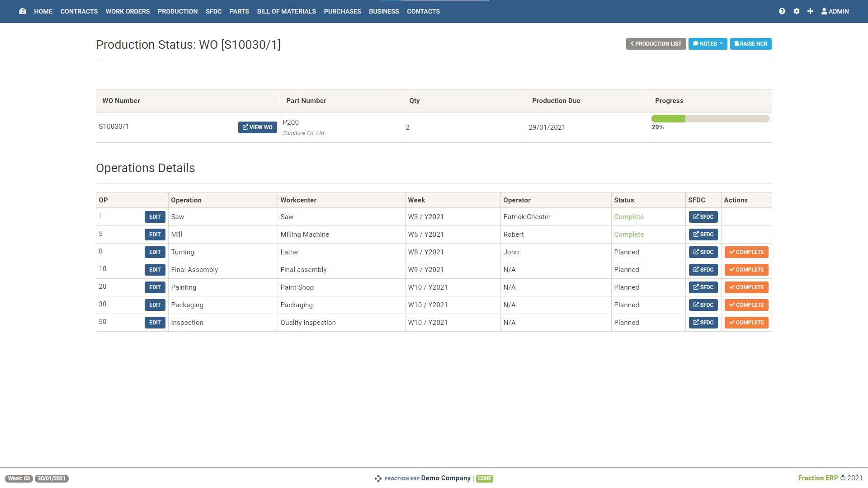Mark Packaging operation as complete

[746, 305]
